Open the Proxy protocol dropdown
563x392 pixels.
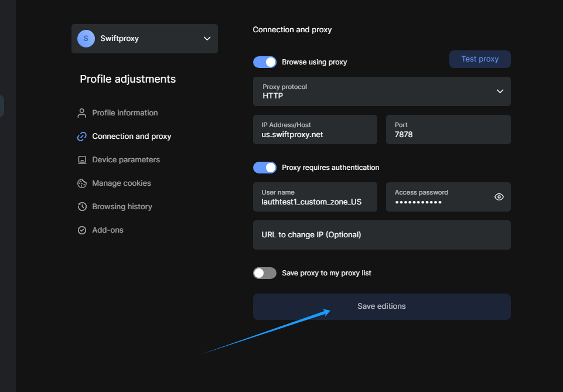click(x=381, y=91)
